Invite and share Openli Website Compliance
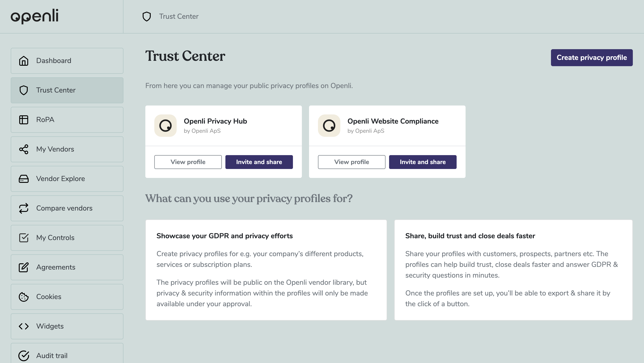644x363 pixels. pos(422,162)
